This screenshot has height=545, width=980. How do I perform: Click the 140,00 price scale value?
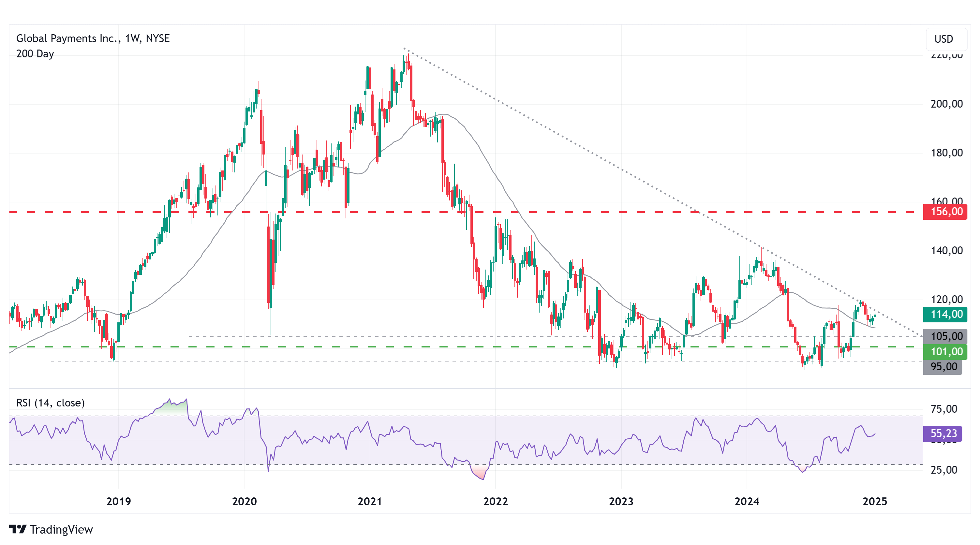946,251
